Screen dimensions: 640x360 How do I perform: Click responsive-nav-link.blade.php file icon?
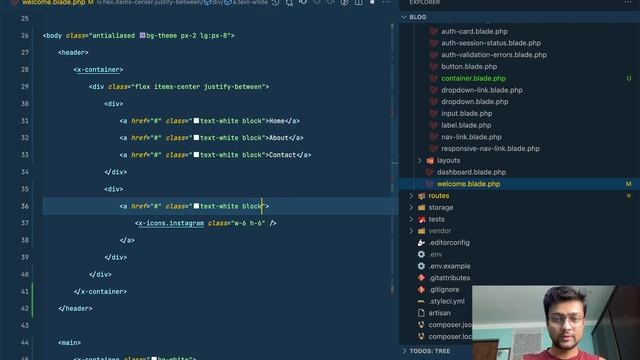tap(433, 149)
